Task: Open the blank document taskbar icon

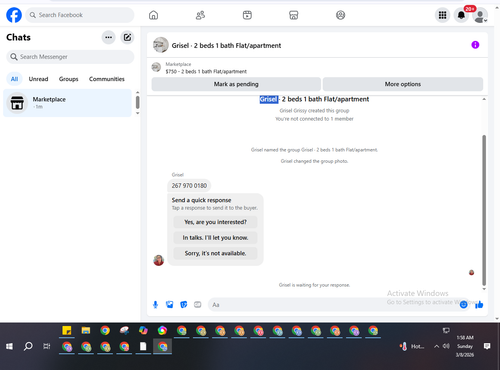Action: (x=143, y=347)
